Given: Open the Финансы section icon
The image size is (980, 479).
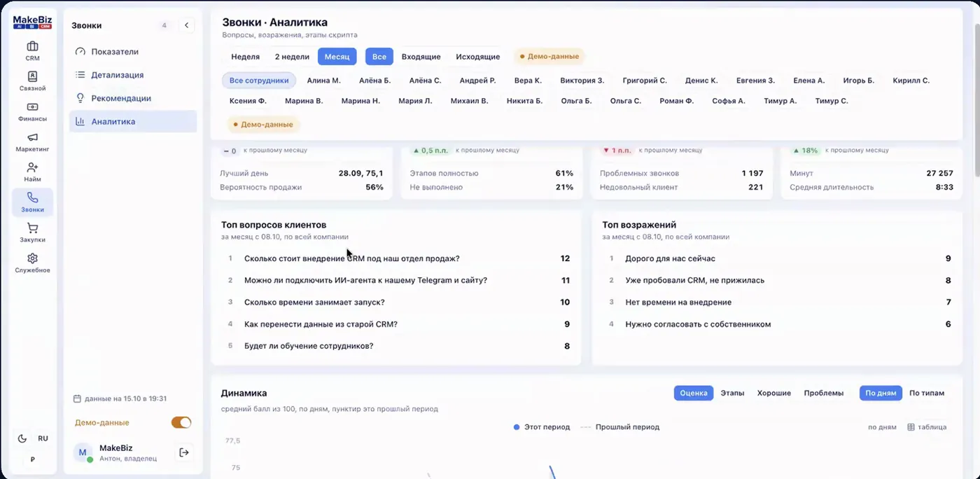Looking at the screenshot, I should [32, 111].
